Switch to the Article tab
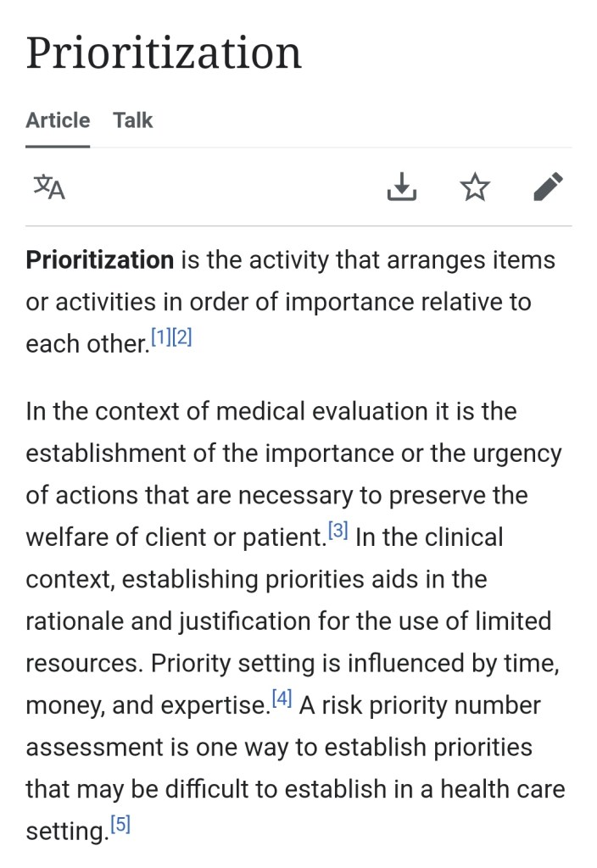The height and width of the screenshot is (868, 597). click(x=58, y=120)
